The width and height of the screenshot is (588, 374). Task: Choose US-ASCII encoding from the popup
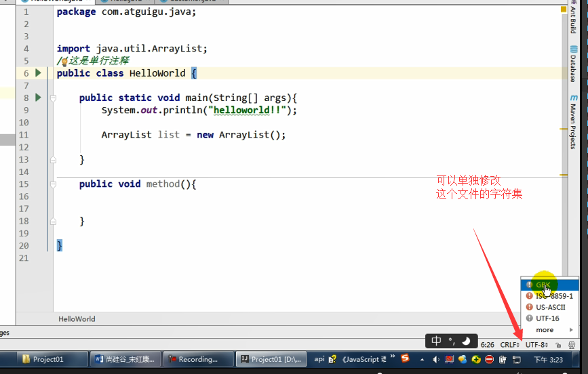(x=550, y=308)
